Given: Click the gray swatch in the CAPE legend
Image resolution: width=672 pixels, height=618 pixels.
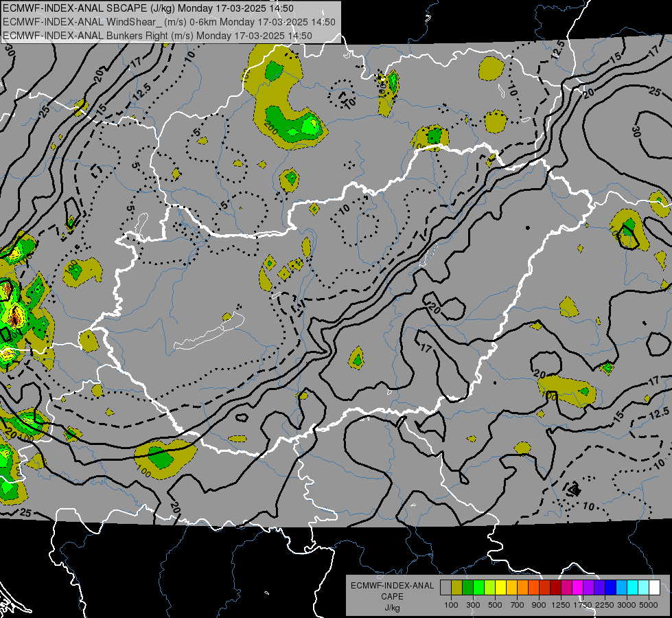Looking at the screenshot, I should [445, 588].
